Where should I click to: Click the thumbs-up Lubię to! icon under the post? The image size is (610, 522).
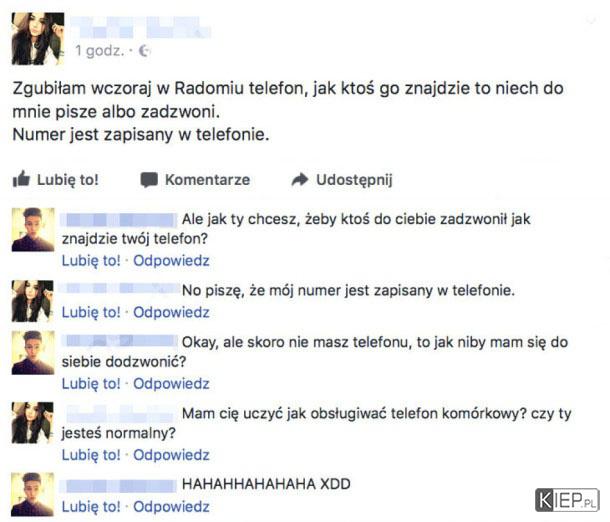(x=21, y=179)
